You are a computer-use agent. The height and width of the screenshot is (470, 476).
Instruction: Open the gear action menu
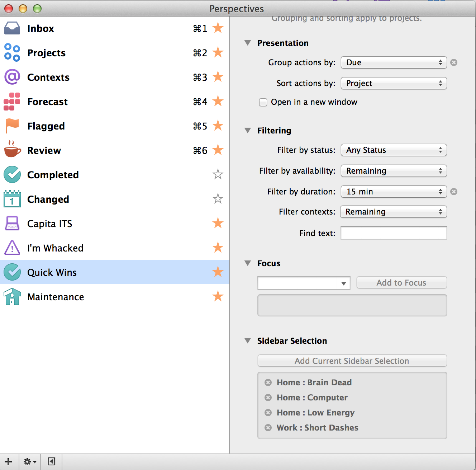30,462
